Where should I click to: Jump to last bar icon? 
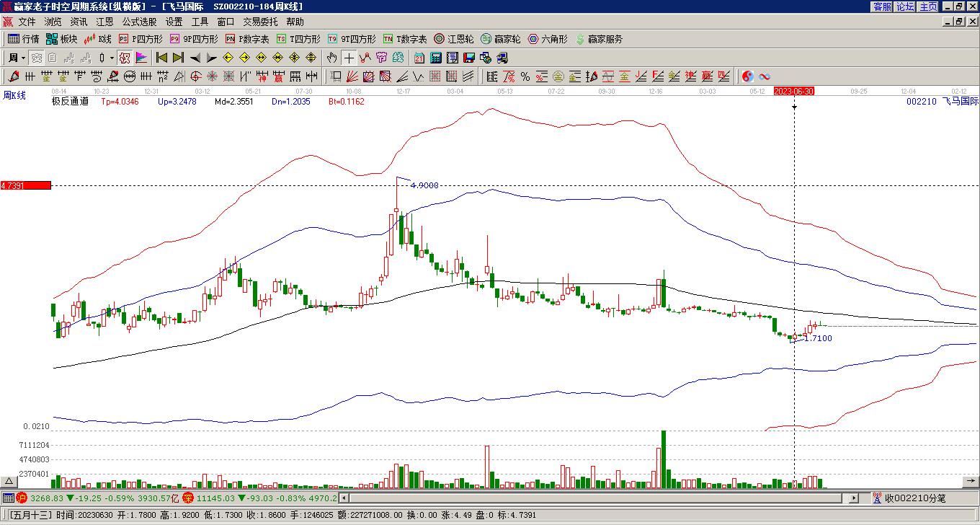pos(177,58)
